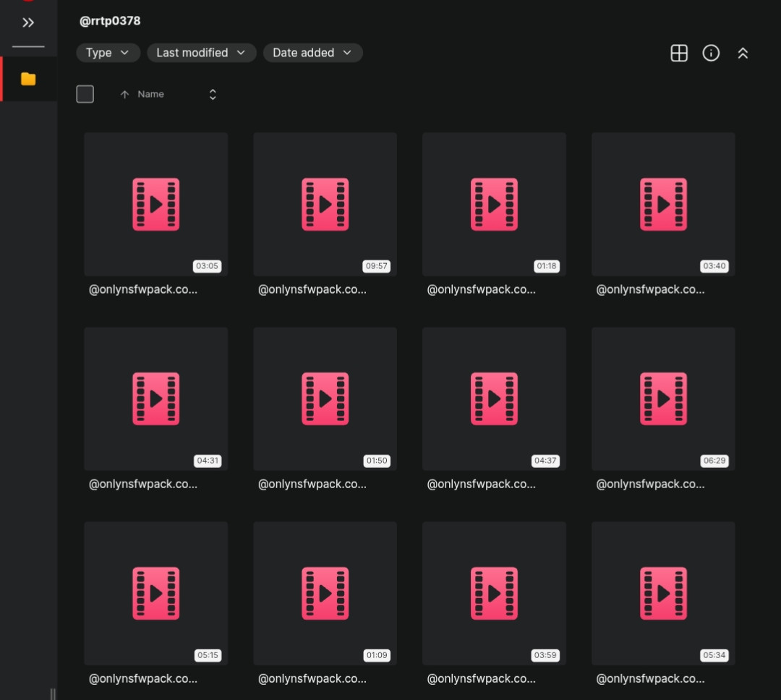Viewport: 781px width, 700px height.
Task: Open the video lasting 01:09
Action: [325, 594]
